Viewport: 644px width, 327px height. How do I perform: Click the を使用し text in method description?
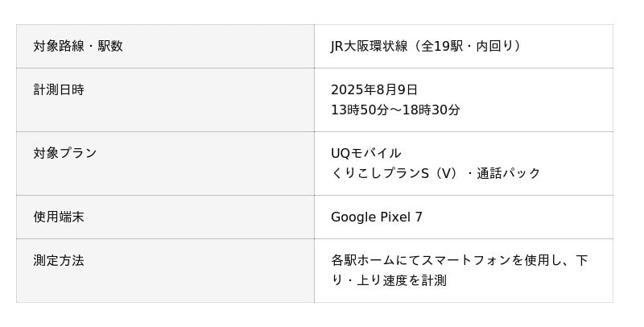pyautogui.click(x=531, y=260)
